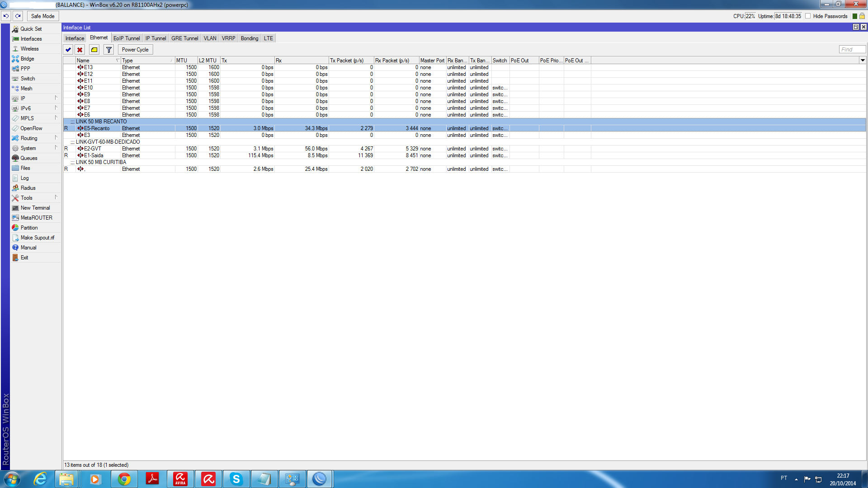Switch to the VRRP tab
The height and width of the screenshot is (488, 868).
pyautogui.click(x=228, y=38)
